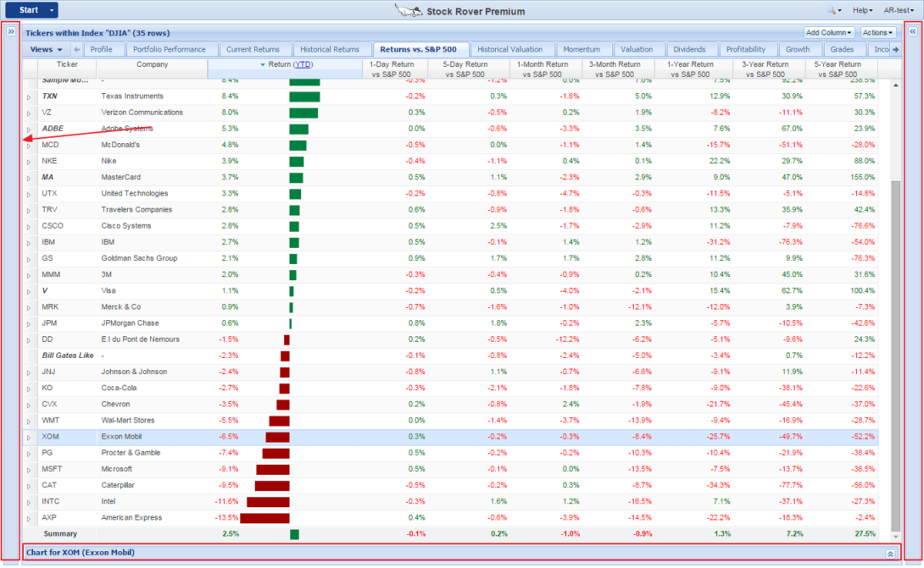
Task: Expand the Chart for XOM panel
Action: point(890,553)
